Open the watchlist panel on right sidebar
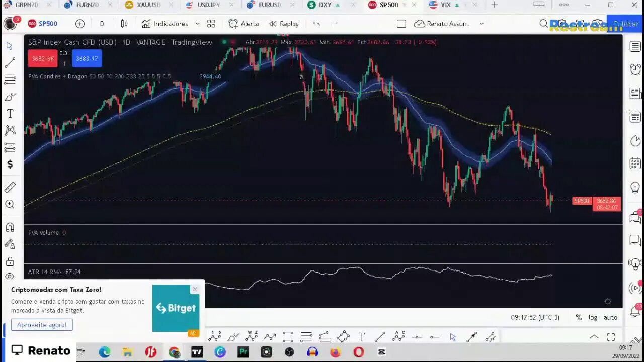 [635, 46]
